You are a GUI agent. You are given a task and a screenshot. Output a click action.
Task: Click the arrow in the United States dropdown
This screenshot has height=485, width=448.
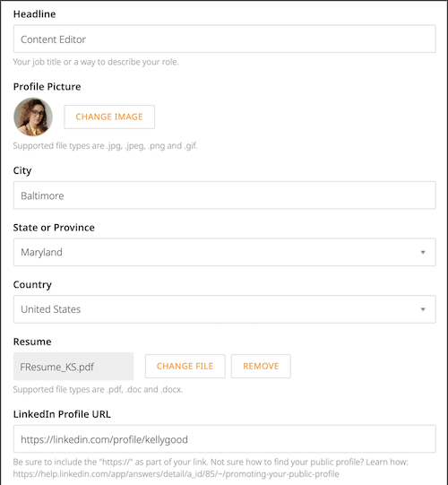click(x=423, y=309)
